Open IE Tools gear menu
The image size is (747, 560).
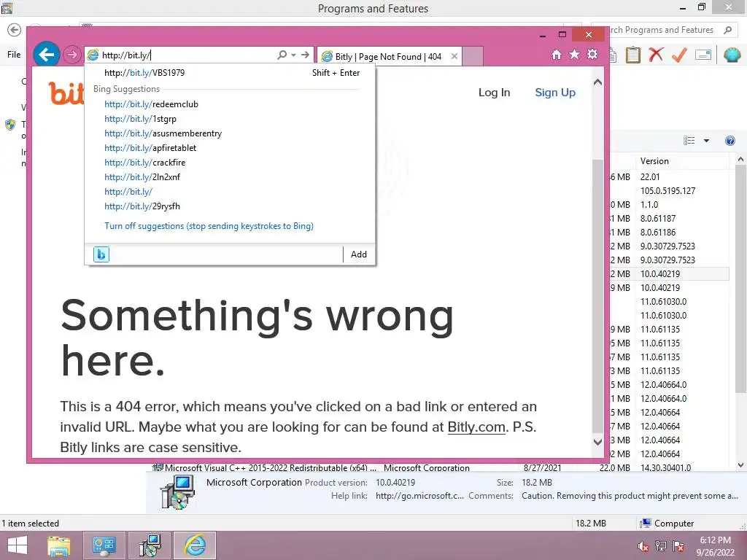[592, 55]
